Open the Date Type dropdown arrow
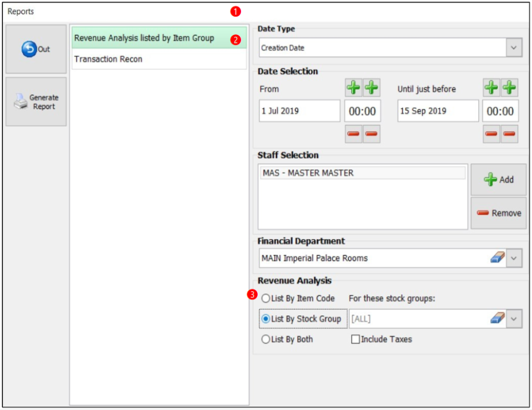Screen dimensions: 532x410 (x=514, y=48)
